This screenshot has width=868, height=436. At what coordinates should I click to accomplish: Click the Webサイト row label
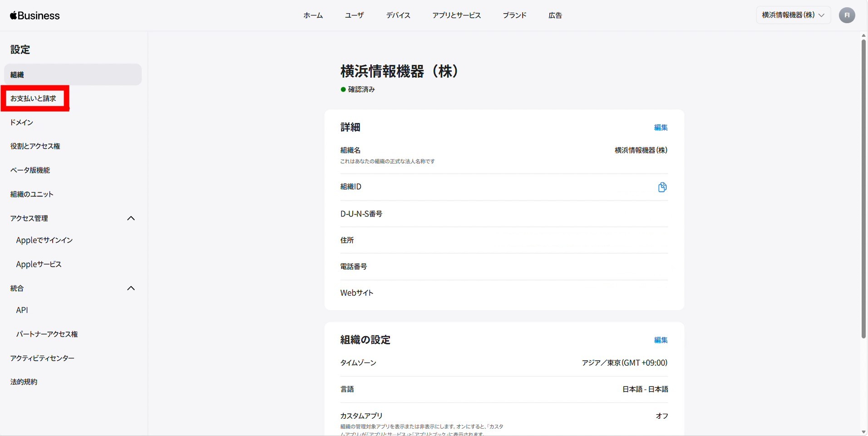(x=357, y=293)
